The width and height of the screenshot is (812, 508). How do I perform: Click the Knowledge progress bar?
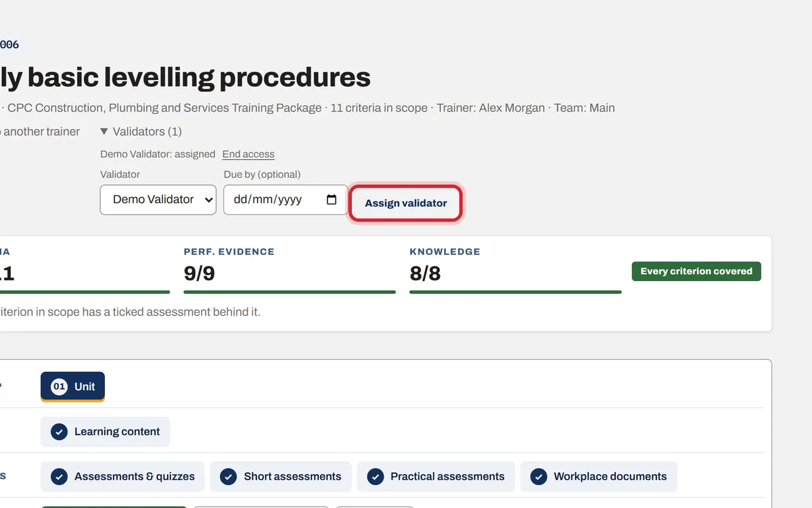click(516, 292)
